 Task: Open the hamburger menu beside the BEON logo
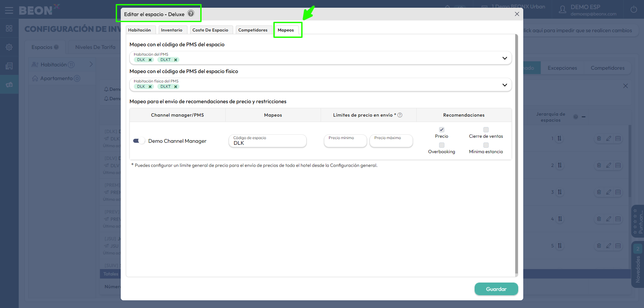coord(9,10)
